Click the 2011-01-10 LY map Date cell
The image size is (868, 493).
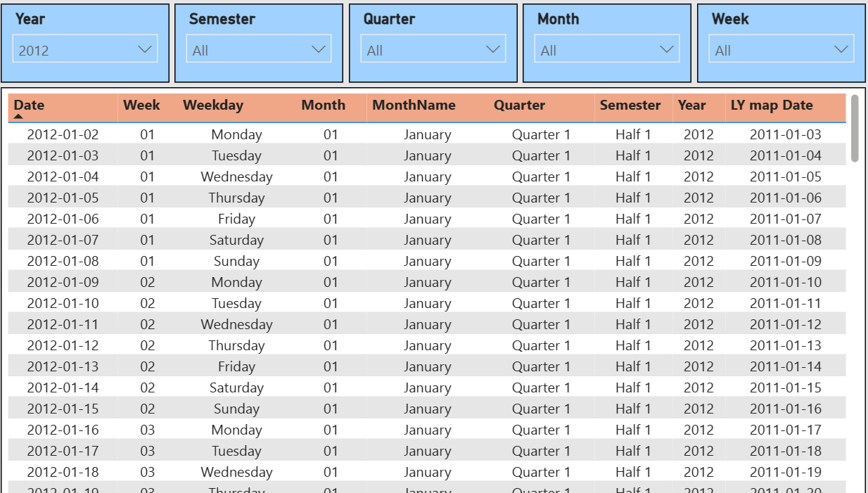point(785,282)
